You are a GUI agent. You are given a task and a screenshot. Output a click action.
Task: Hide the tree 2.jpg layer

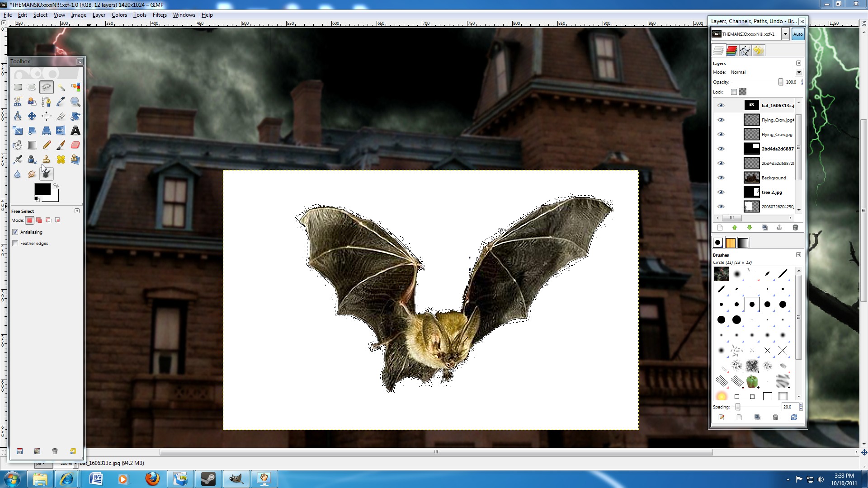point(721,192)
